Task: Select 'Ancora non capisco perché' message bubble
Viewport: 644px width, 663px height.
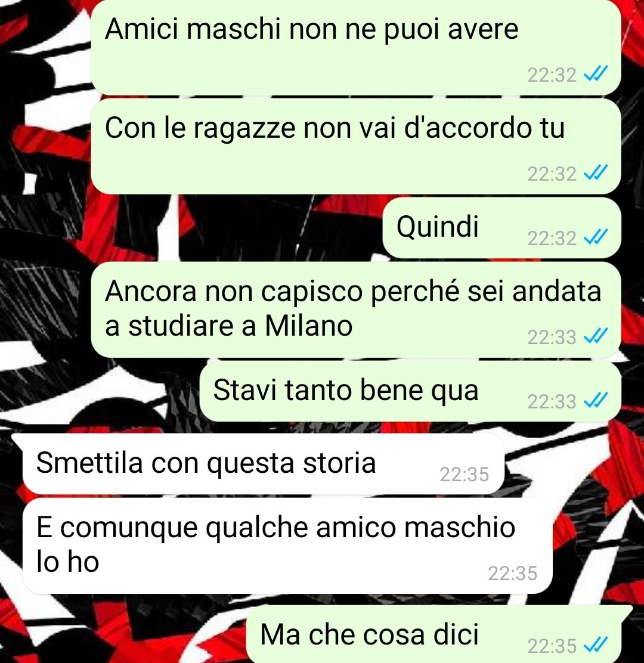Action: tap(356, 309)
